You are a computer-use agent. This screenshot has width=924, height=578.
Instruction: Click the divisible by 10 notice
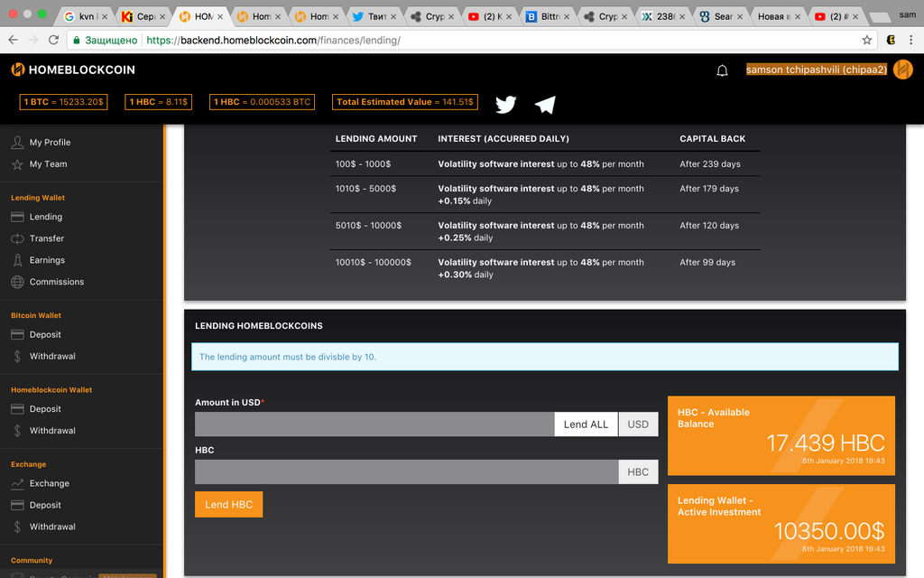click(x=545, y=357)
